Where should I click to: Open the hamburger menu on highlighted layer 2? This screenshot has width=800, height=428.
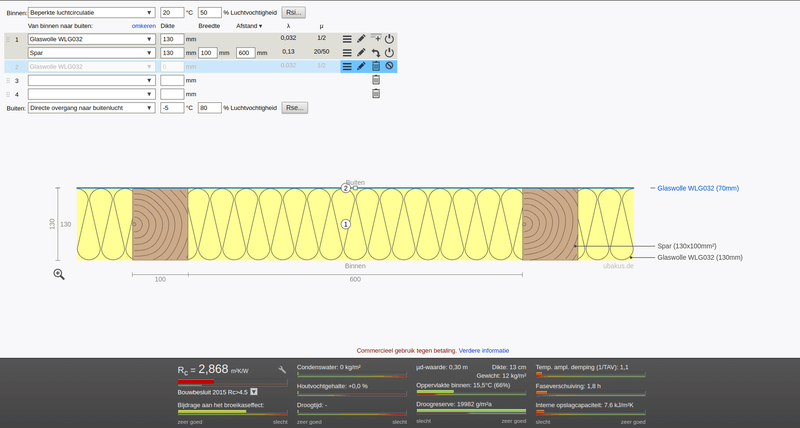pos(347,66)
